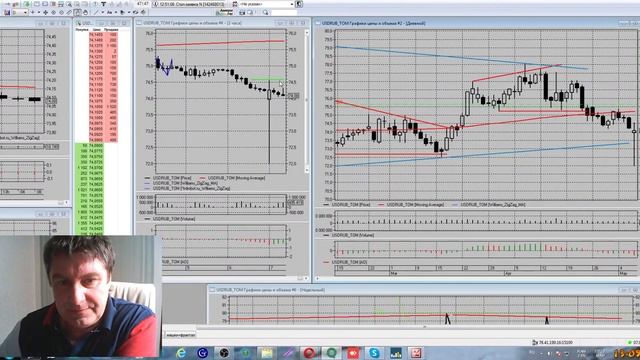Click the printer icon in the right toolbar group
Image resolution: width=640 pixels, height=360 pixels.
(x=242, y=13)
